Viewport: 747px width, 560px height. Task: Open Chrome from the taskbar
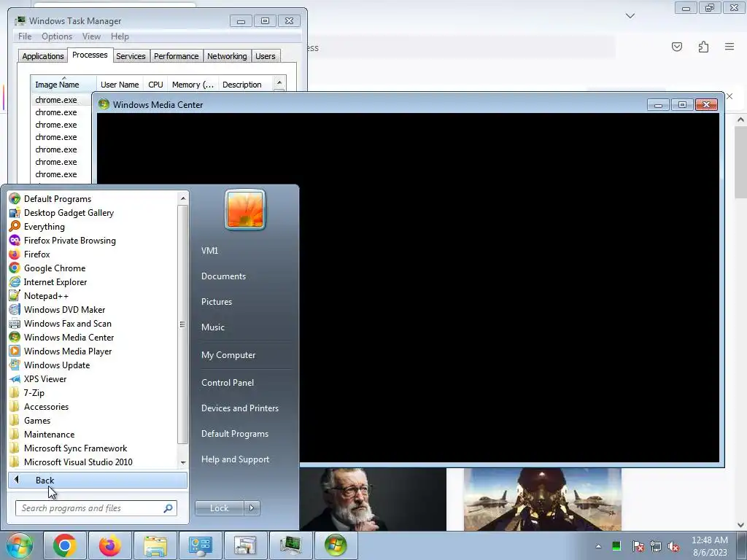(65, 545)
